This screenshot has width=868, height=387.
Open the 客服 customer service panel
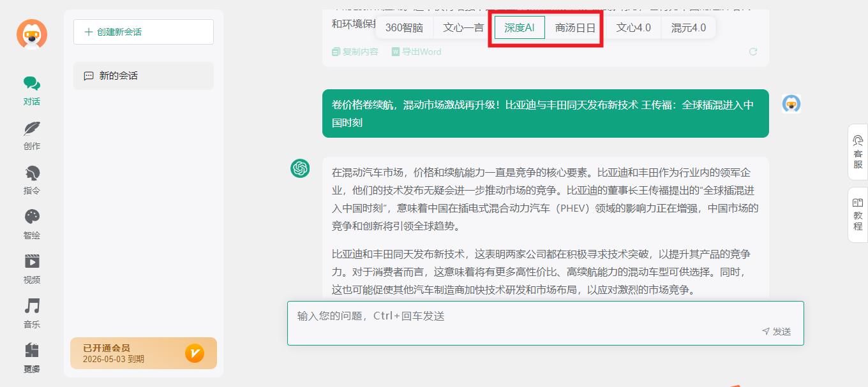pos(858,151)
